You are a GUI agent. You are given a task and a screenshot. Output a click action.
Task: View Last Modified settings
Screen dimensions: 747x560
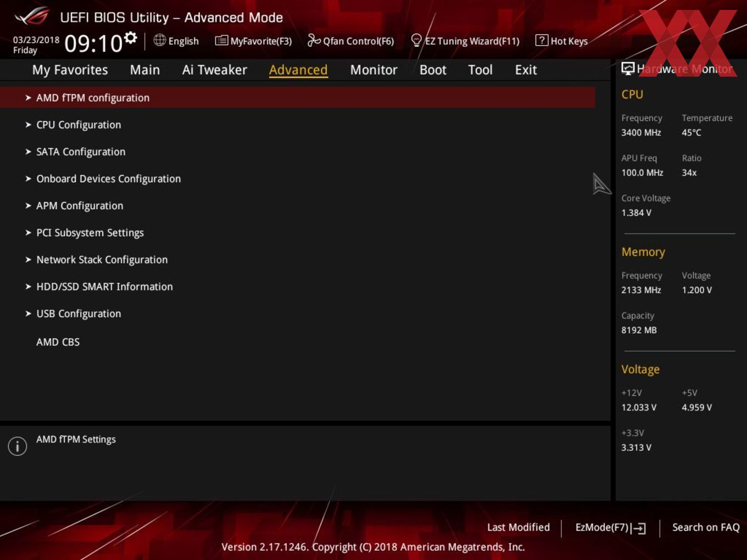pyautogui.click(x=519, y=527)
